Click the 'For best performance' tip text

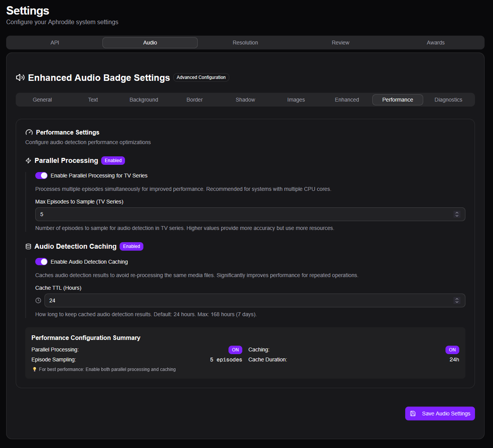click(107, 369)
